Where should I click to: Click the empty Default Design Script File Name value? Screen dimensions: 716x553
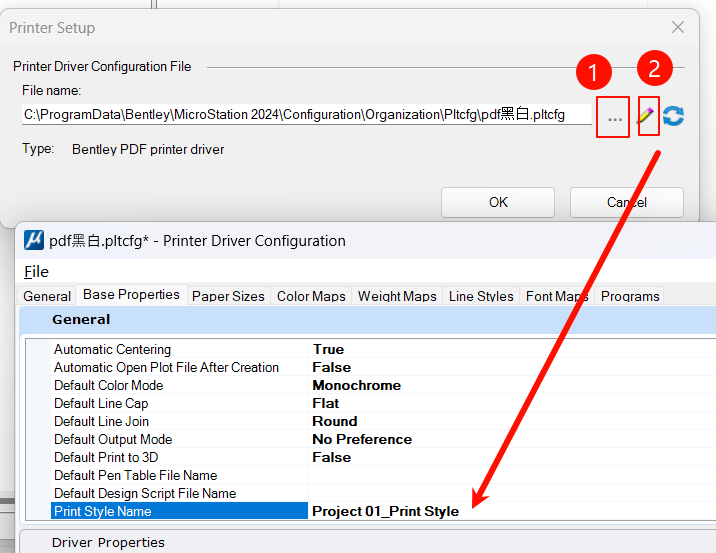[x=512, y=493]
